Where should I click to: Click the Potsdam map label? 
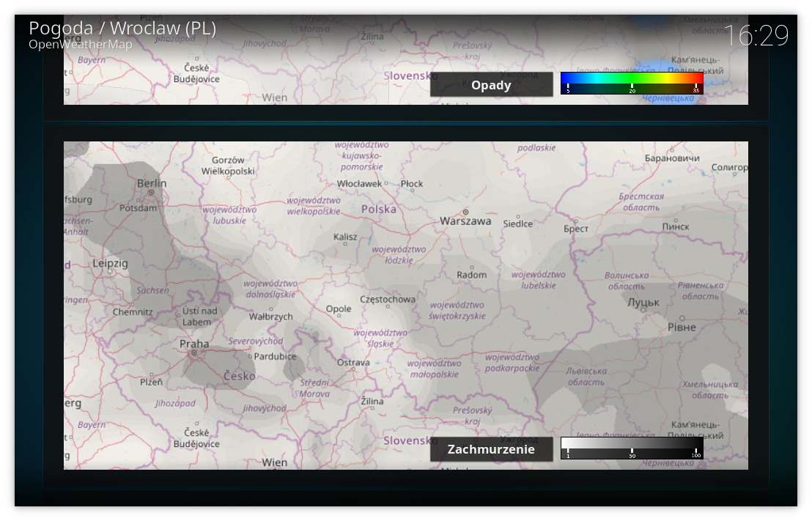coord(138,208)
